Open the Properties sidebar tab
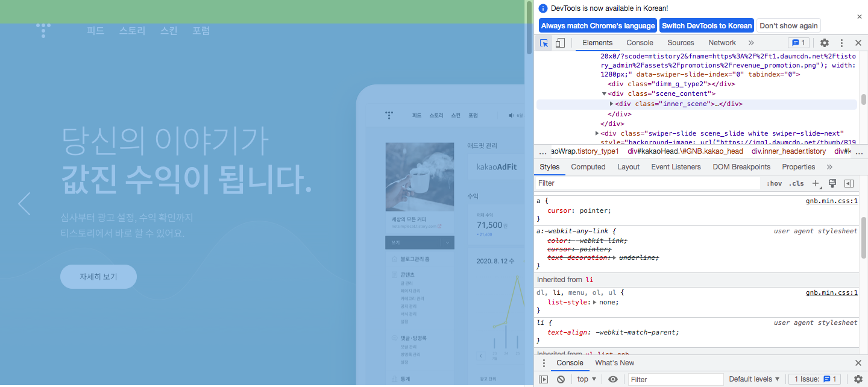868x387 pixels. point(798,167)
